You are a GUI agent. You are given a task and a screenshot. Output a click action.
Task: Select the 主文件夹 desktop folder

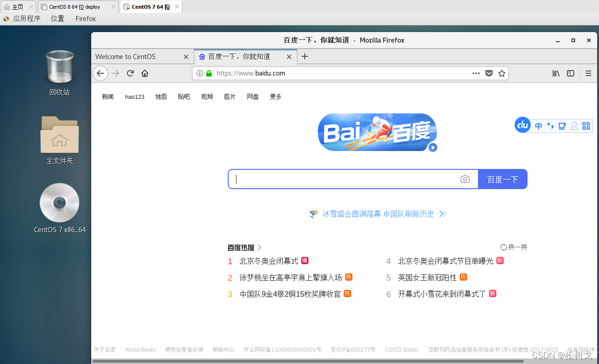click(60, 141)
